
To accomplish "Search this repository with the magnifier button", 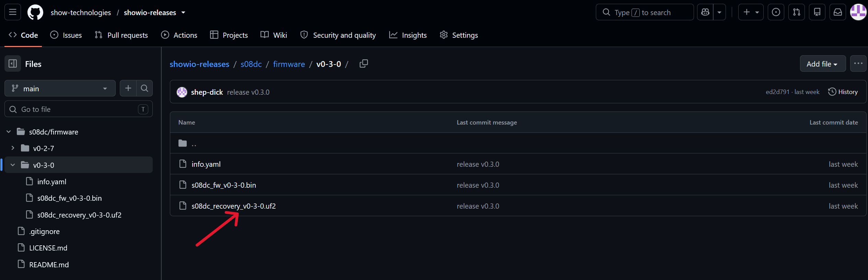I will coord(144,89).
